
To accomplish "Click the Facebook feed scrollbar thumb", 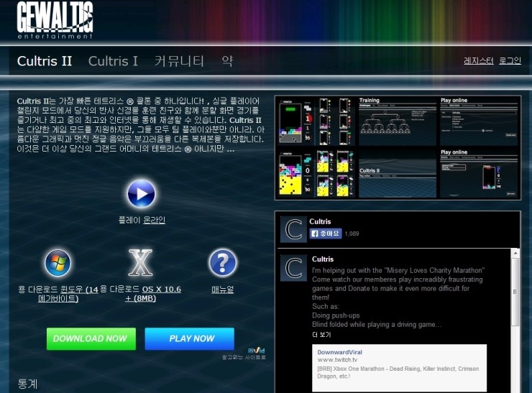I will [x=515, y=292].
